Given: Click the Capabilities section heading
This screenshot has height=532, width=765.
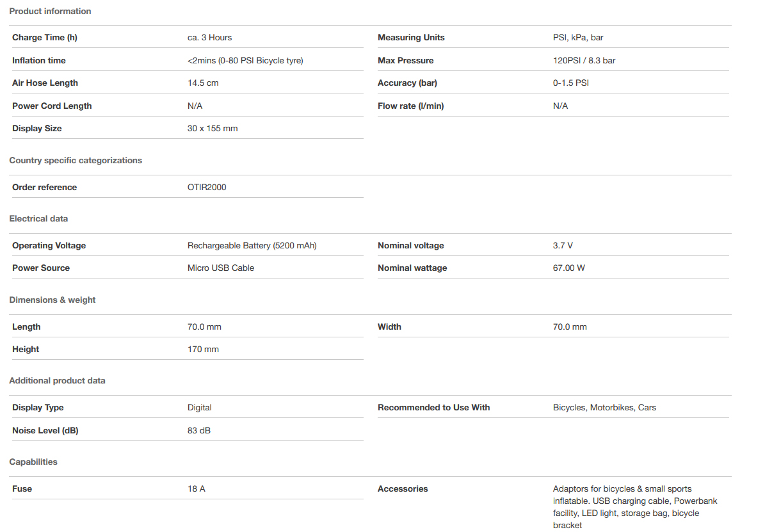Looking at the screenshot, I should click(x=33, y=462).
